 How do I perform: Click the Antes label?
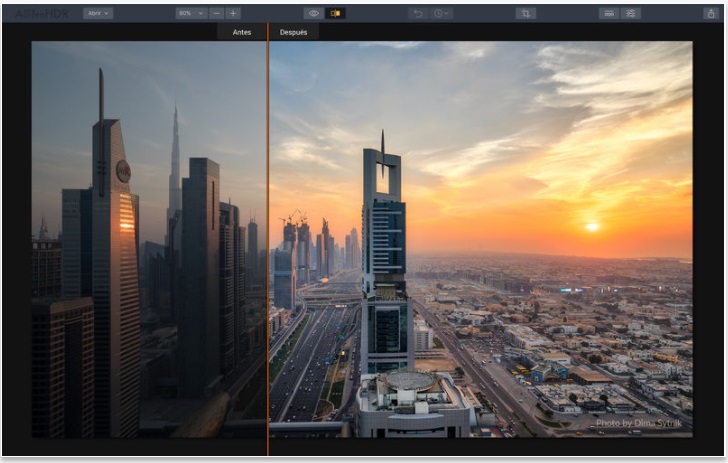[x=242, y=32]
